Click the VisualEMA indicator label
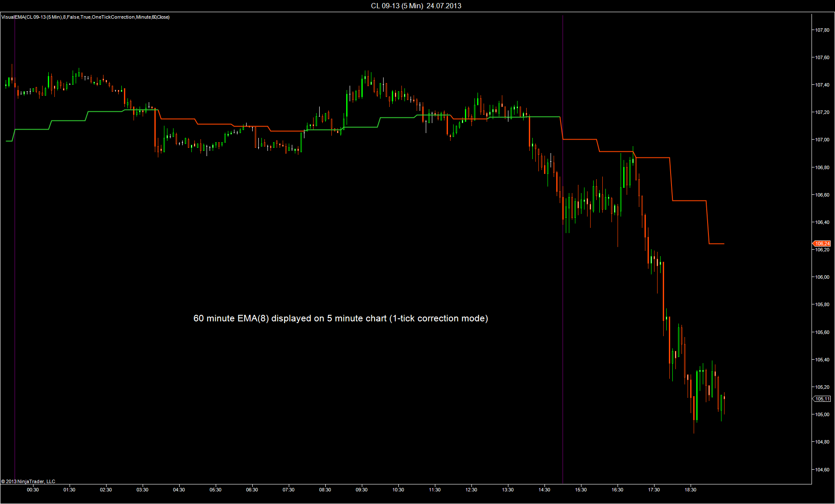 coord(85,17)
